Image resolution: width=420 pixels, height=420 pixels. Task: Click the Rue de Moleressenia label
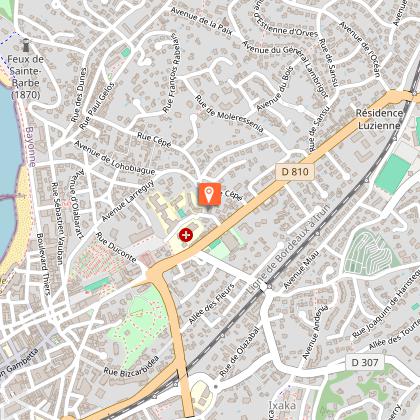(x=229, y=113)
